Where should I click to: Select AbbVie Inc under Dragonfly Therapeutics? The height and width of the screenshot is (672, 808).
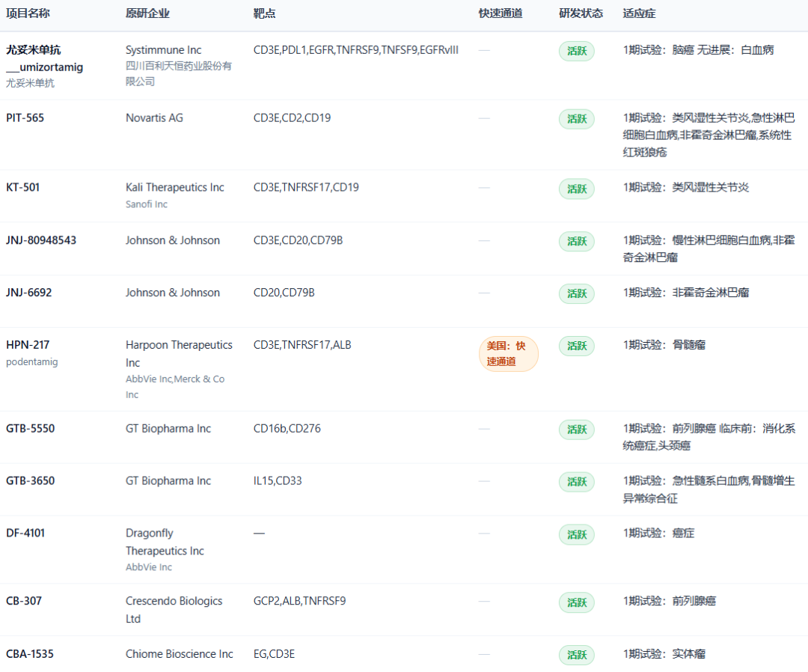coord(149,567)
